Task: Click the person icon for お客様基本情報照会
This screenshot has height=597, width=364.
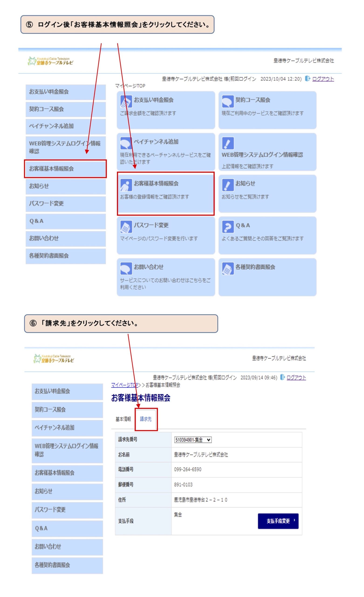Action: [126, 185]
